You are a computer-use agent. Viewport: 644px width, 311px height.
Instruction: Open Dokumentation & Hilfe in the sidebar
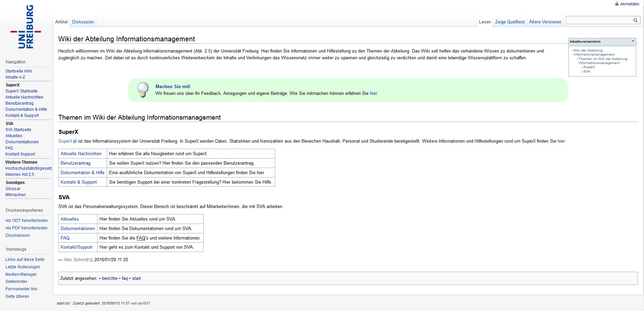pos(26,109)
